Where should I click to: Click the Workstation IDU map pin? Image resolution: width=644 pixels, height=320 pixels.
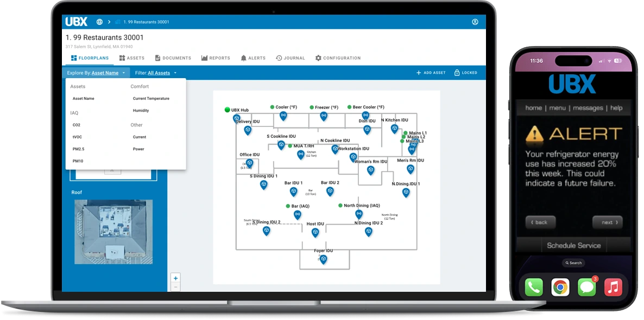point(353,157)
